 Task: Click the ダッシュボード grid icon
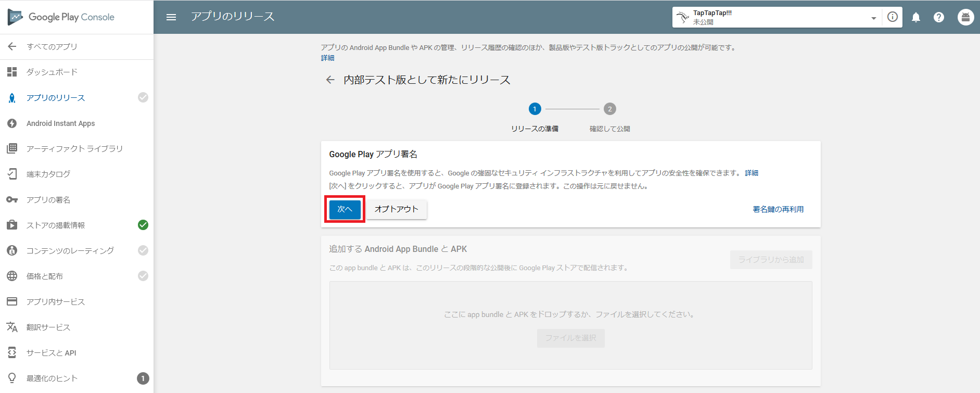(x=12, y=72)
